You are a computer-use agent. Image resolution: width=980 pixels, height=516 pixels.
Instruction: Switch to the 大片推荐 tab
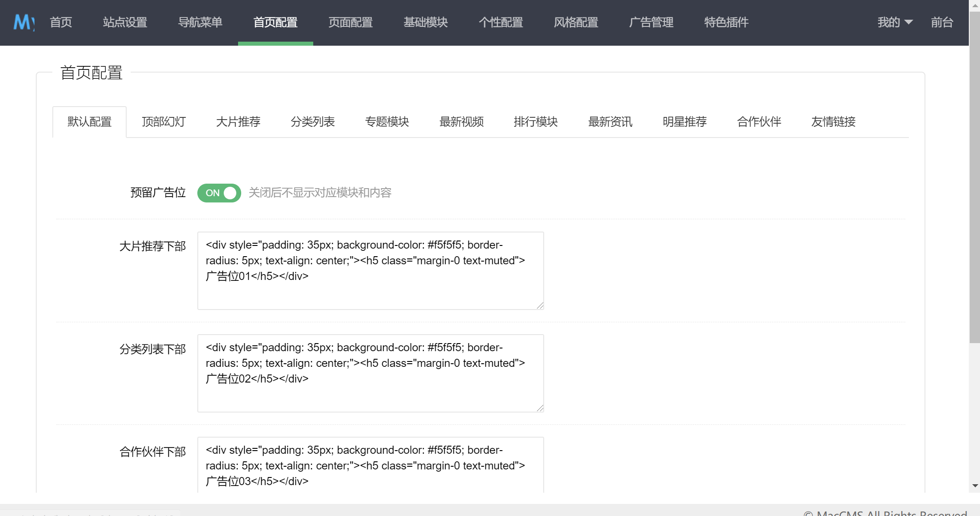click(x=238, y=122)
